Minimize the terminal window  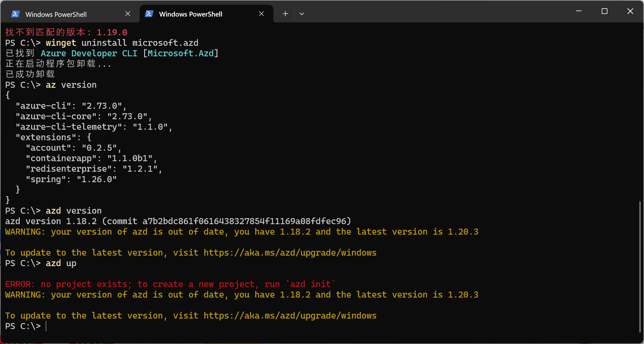click(x=579, y=11)
